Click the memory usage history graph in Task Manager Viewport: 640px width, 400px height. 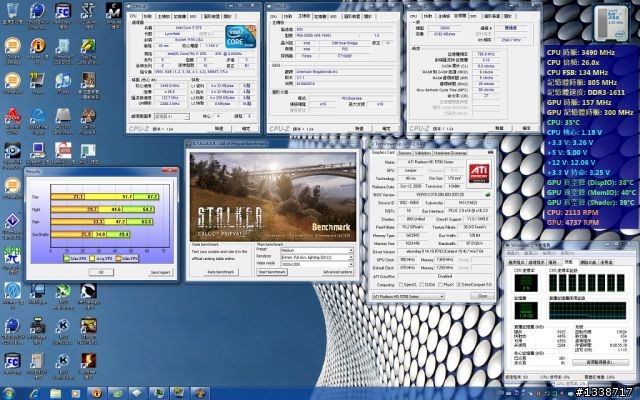coord(587,311)
